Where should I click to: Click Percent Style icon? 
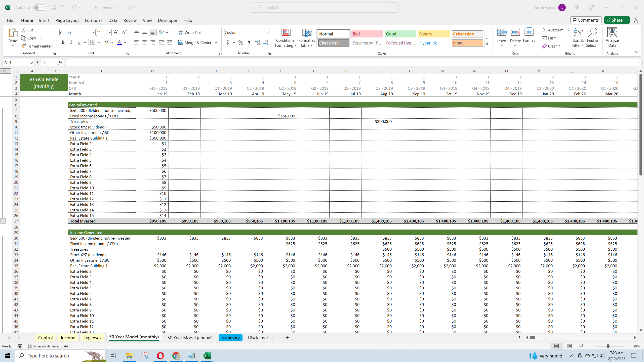click(x=241, y=42)
